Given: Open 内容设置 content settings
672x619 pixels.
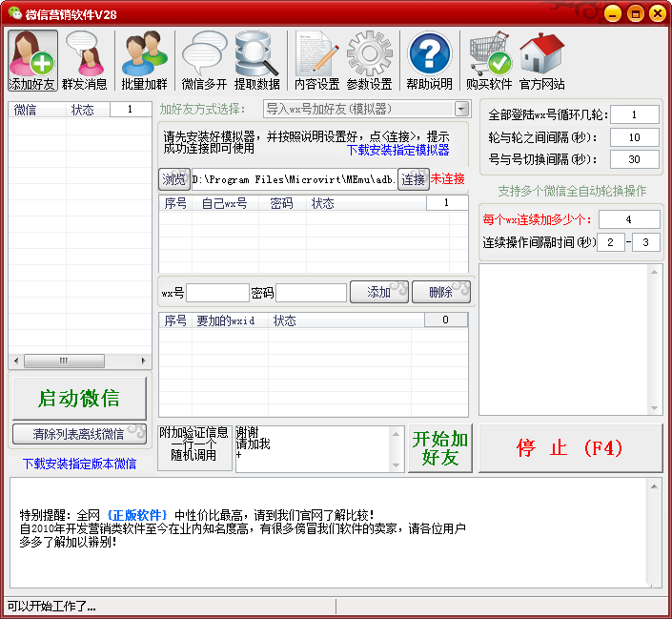Looking at the screenshot, I should (x=317, y=60).
